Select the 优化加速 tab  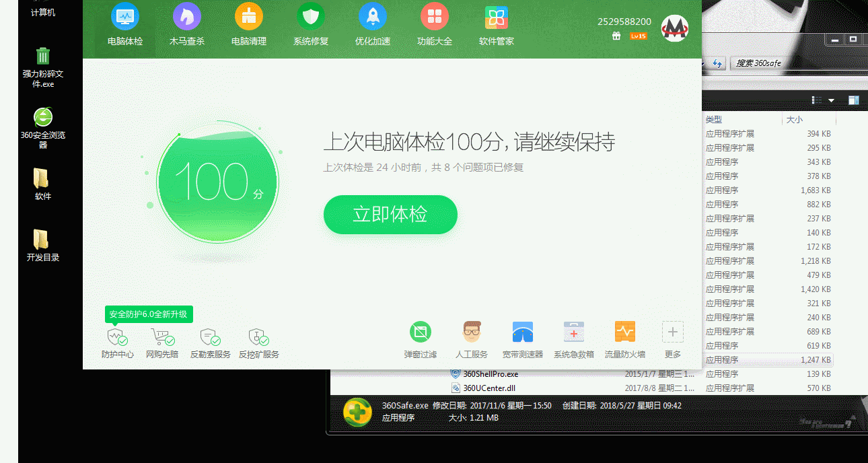pyautogui.click(x=373, y=26)
